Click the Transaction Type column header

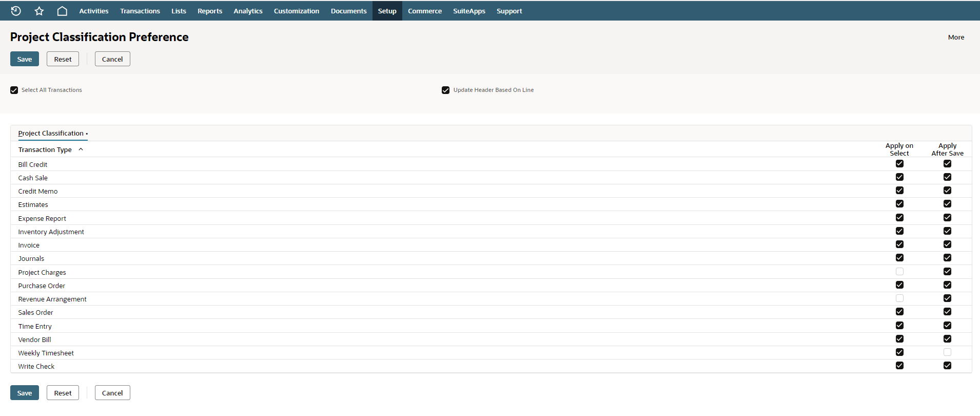click(x=45, y=150)
